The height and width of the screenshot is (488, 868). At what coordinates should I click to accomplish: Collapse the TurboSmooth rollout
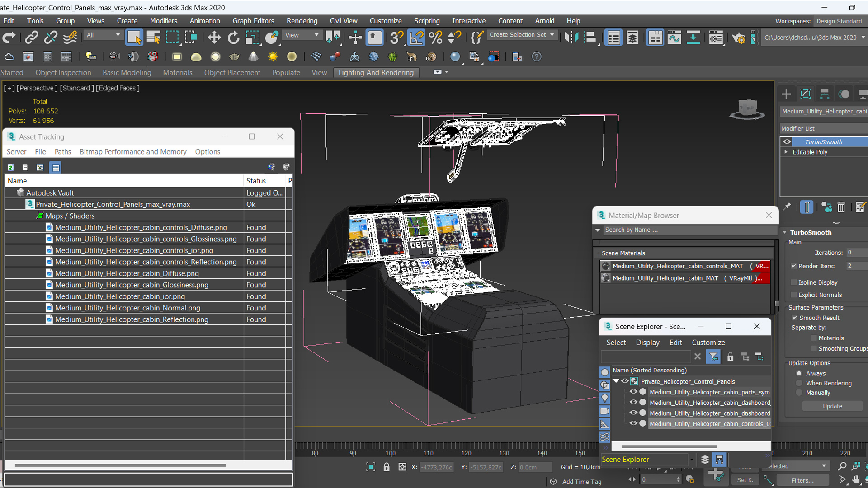785,233
